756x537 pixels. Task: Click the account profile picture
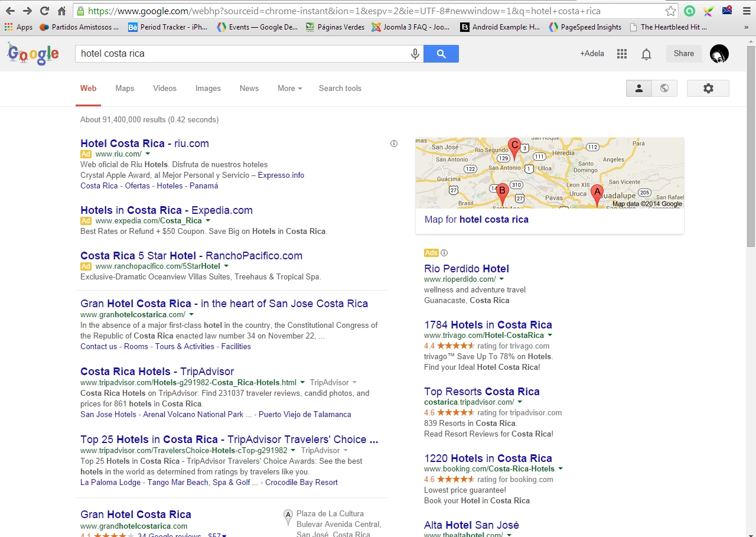(x=719, y=53)
